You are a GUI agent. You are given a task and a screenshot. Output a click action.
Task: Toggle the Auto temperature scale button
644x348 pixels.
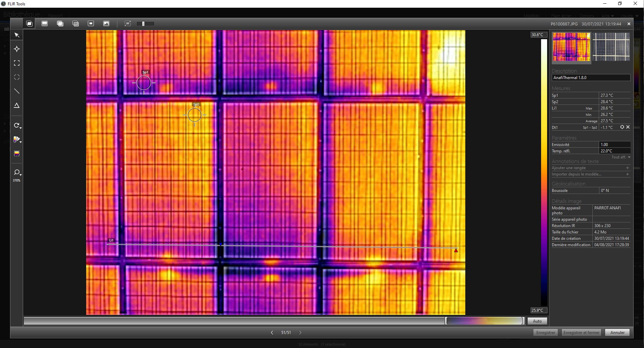pos(537,321)
